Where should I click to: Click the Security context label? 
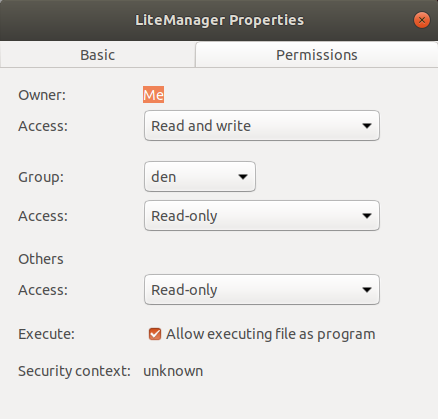pyautogui.click(x=74, y=371)
